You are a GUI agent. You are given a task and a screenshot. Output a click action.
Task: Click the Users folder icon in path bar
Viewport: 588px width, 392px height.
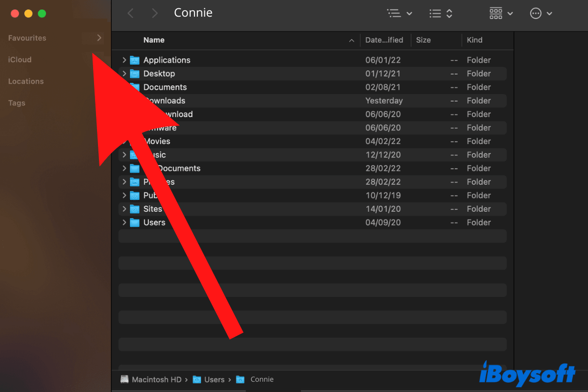(196, 379)
